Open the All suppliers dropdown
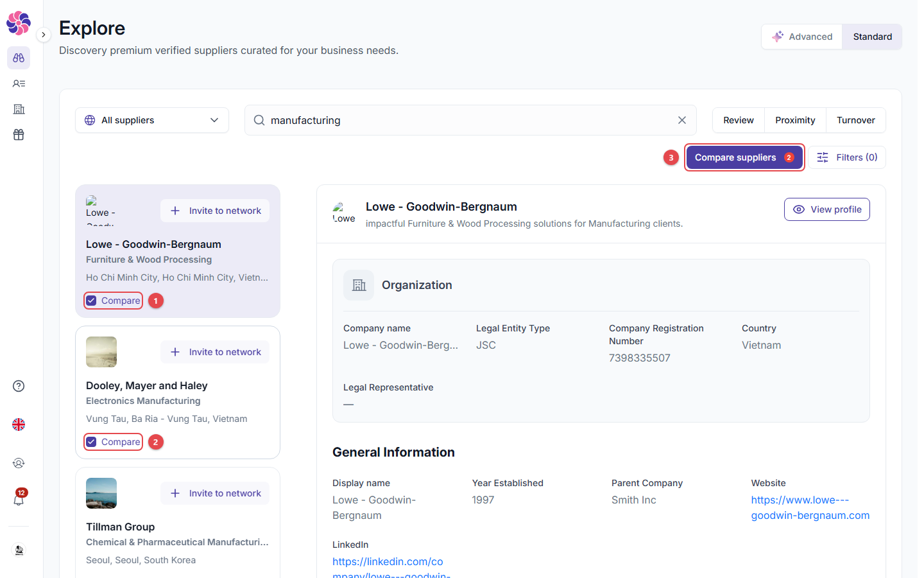The height and width of the screenshot is (578, 924). pos(152,120)
